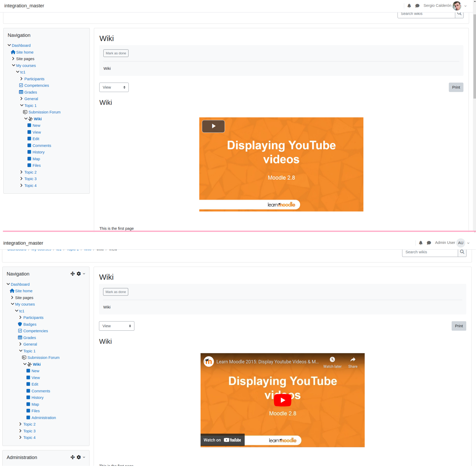Play the upper video with dark play button
The image size is (476, 472).
213,126
